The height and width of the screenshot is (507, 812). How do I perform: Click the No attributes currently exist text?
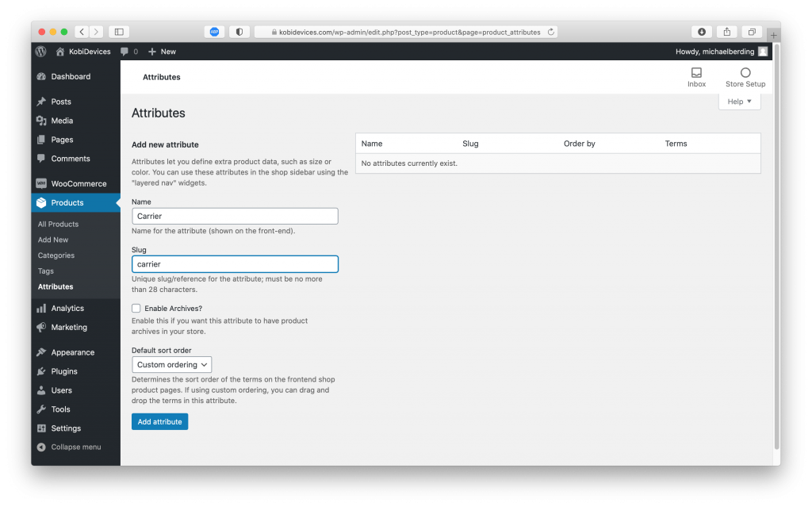(x=409, y=163)
